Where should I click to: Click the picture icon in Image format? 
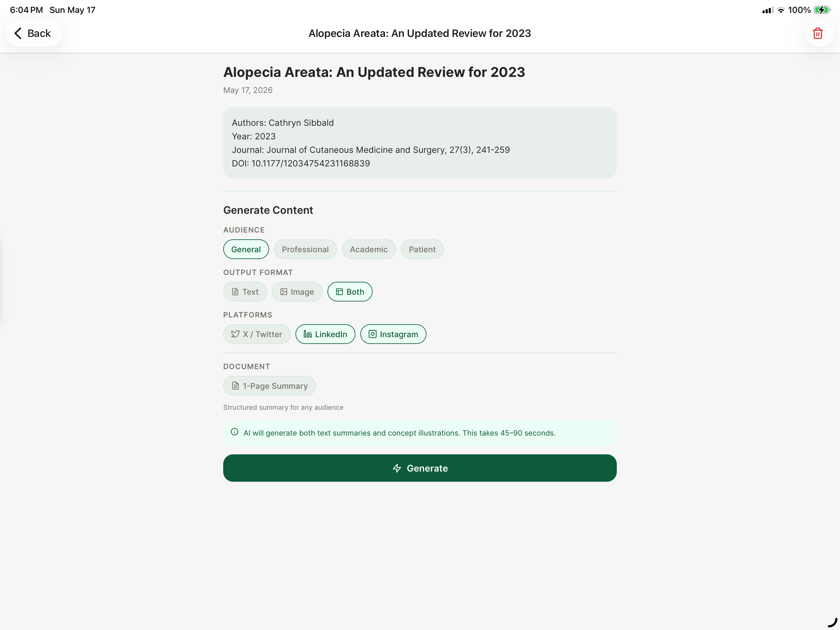coord(284,291)
